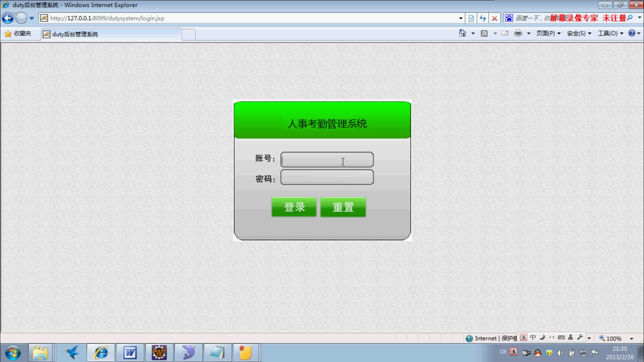Screen dimensions: 644x362
Task: Click the printer icon in command bar
Action: pos(518,33)
